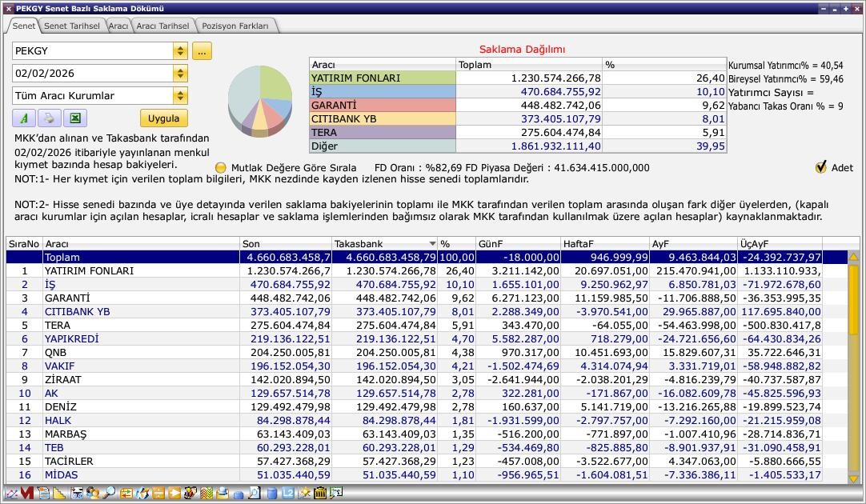Click the printer icon below the dropdowns

(x=49, y=118)
